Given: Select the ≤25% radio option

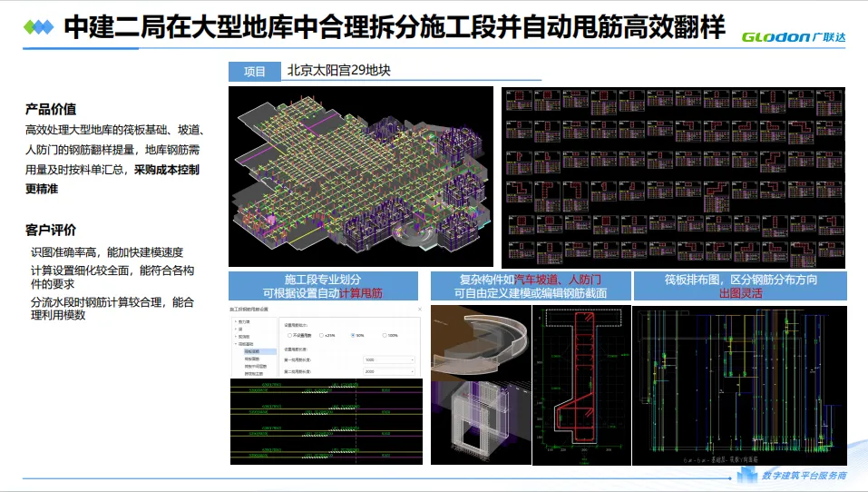Looking at the screenshot, I should coord(321,335).
